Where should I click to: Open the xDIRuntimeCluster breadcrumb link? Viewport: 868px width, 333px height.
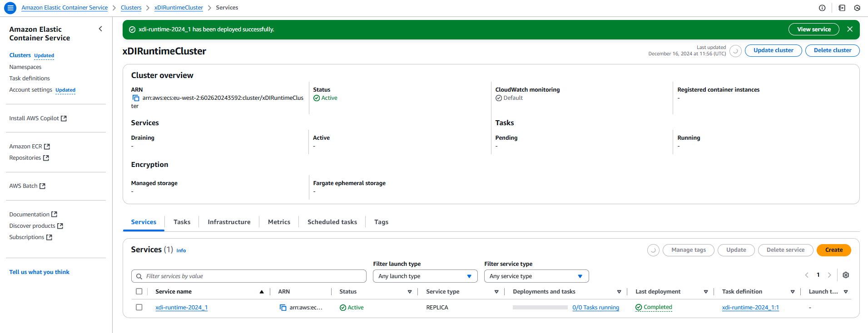pos(179,8)
